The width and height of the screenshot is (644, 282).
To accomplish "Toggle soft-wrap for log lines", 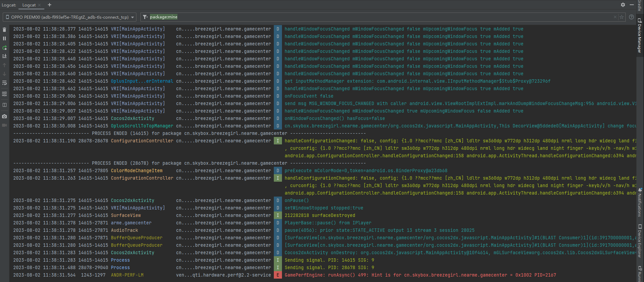I will pos(4,83).
